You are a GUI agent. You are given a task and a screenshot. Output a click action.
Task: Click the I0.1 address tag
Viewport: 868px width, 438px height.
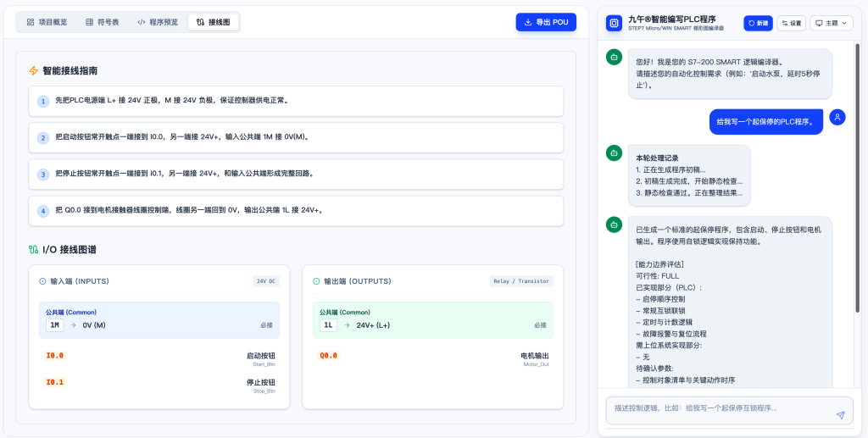[x=55, y=382]
